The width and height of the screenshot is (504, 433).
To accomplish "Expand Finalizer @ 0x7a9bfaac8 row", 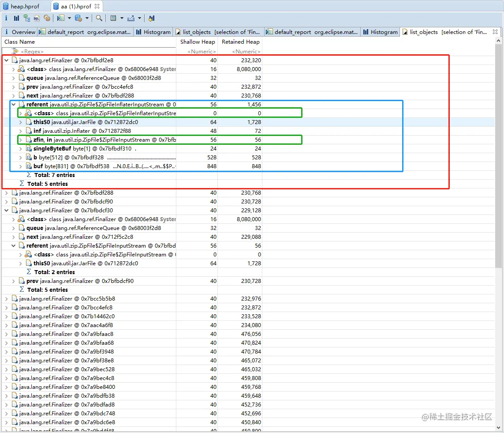I will point(7,334).
